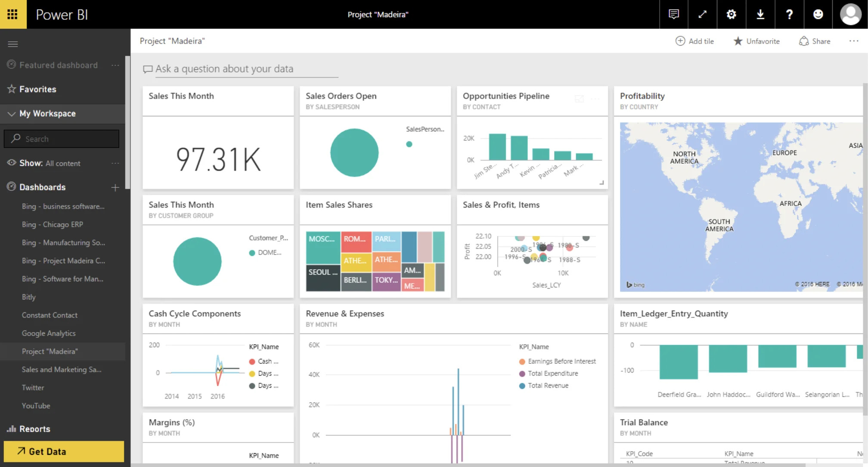
Task: Click MOSC... block in Item Sales treemap
Action: [322, 247]
